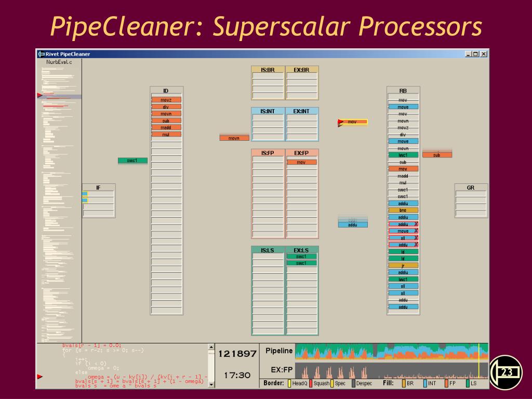Close the Rivet PipeCleaner window
The height and width of the screenshot is (399, 532).
coord(484,54)
